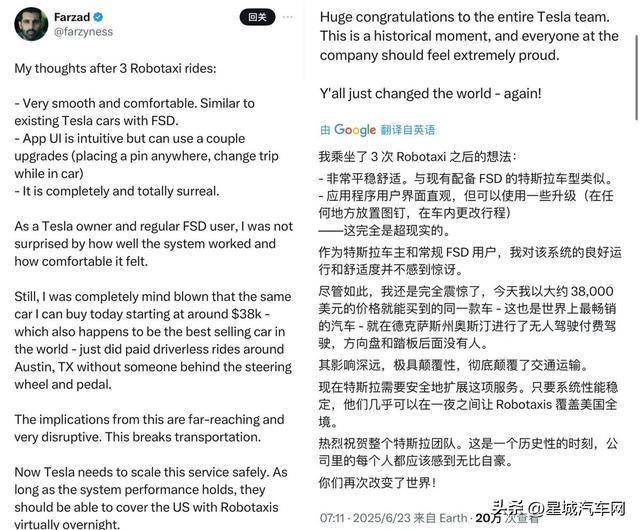Viewport: 640px width, 530px height.
Task: Open Farzad's profile avatar photo
Action: pyautogui.click(x=31, y=24)
